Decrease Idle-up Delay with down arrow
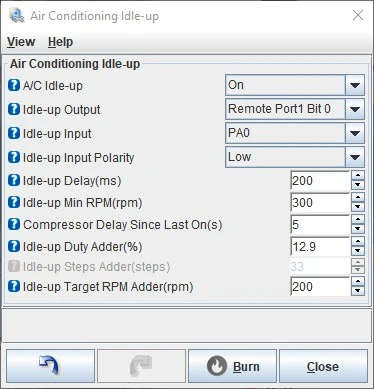374x389 pixels. pyautogui.click(x=358, y=185)
